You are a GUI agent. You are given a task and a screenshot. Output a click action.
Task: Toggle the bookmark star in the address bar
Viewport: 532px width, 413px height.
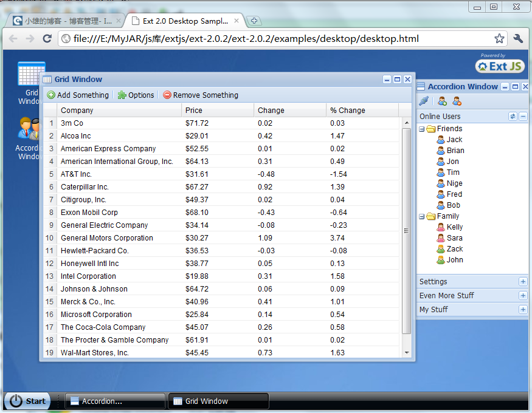tap(499, 38)
